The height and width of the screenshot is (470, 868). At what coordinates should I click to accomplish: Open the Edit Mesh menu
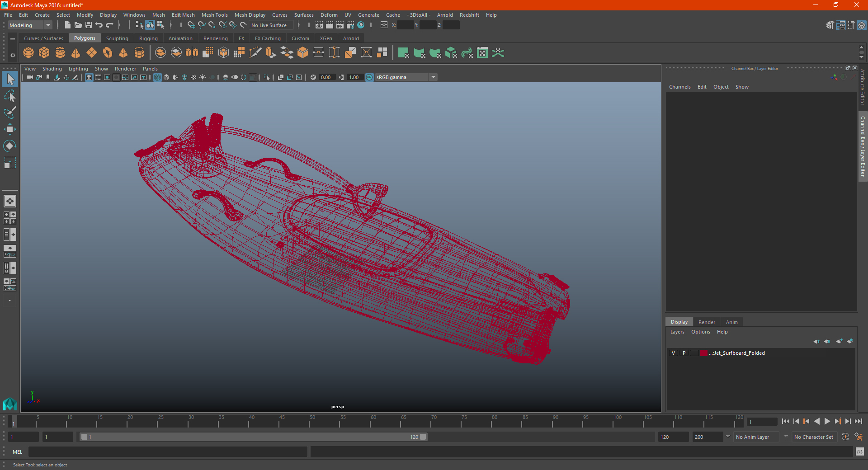click(183, 15)
